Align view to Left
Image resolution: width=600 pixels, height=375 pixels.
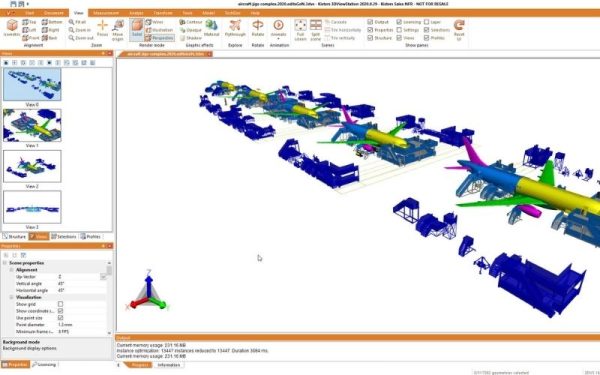(x=29, y=30)
